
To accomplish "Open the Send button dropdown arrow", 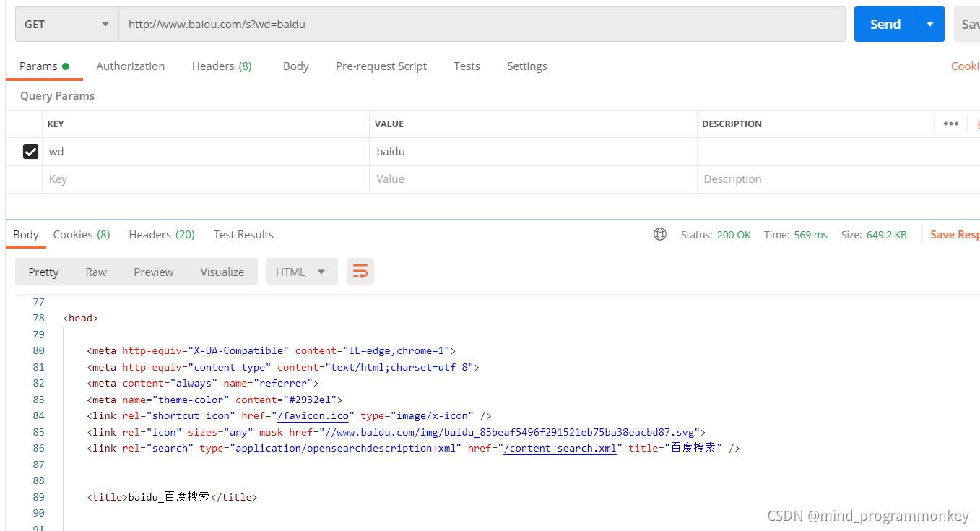I will pyautogui.click(x=931, y=24).
